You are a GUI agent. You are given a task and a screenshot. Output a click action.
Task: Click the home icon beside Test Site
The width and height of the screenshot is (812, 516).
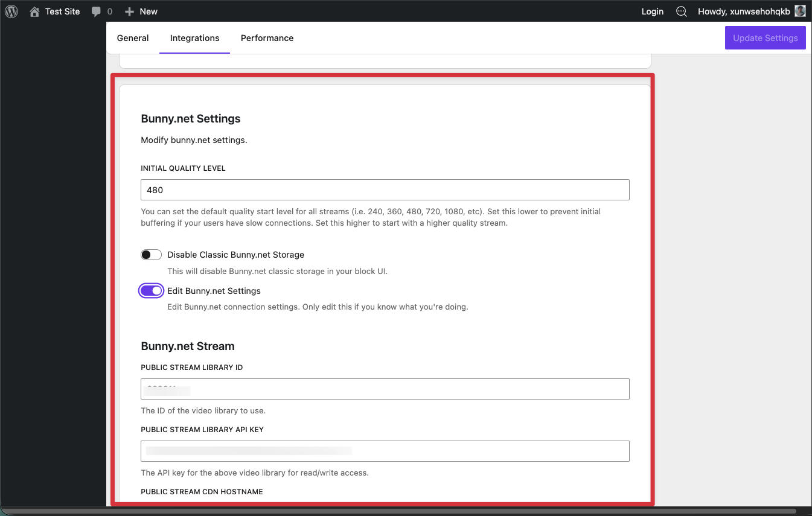coord(34,11)
